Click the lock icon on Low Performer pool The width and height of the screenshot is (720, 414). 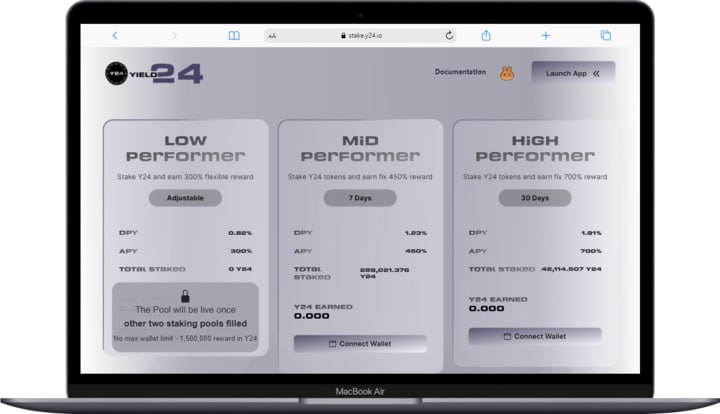pos(185,295)
